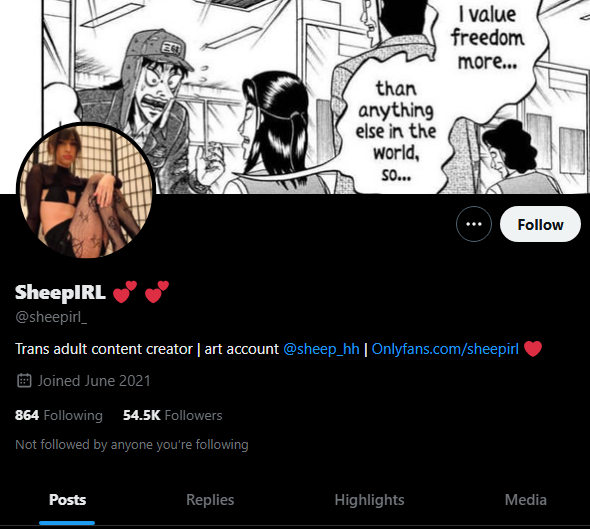Screen dimensions: 590x529
Task: Click the SheepIRL display name
Action: [x=60, y=292]
